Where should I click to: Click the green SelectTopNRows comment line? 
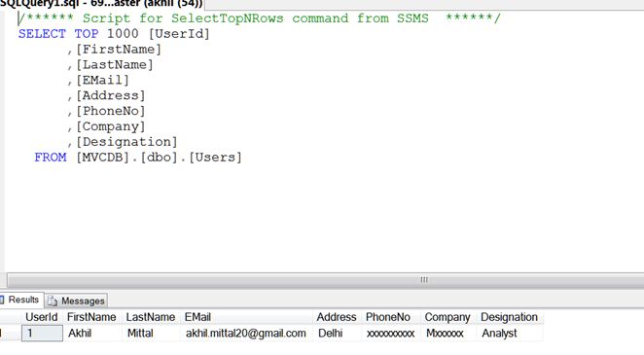(260, 18)
